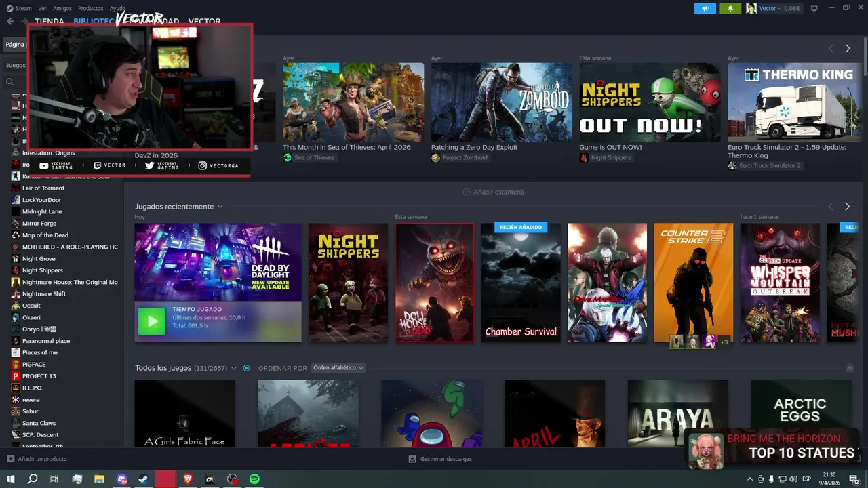Go back with the navigation arrow

click(x=10, y=21)
